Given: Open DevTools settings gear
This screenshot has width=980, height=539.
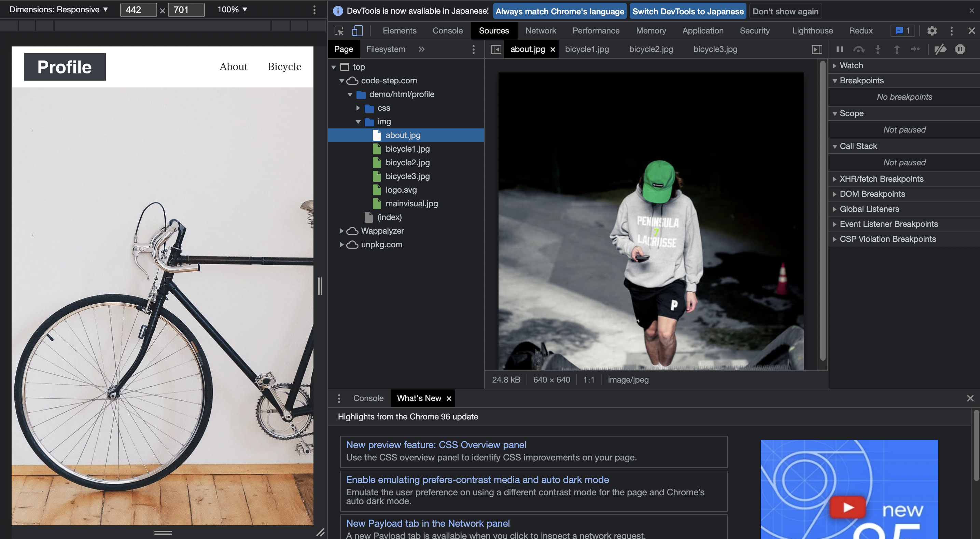Looking at the screenshot, I should 932,31.
